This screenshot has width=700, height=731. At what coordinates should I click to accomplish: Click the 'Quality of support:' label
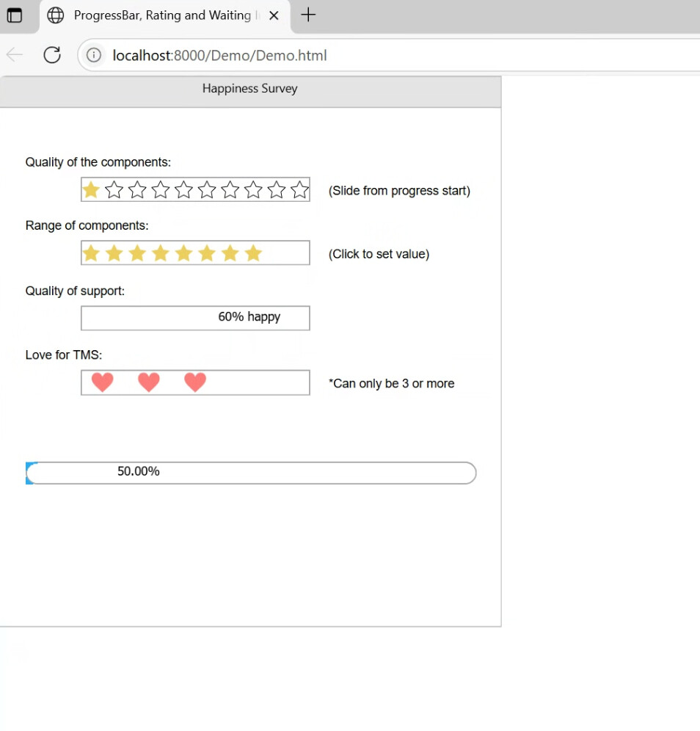click(x=75, y=291)
